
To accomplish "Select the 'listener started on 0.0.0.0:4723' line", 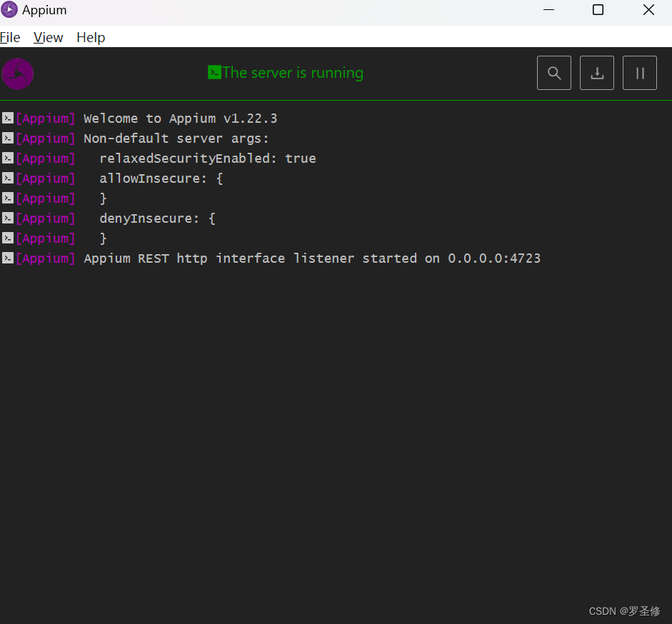I will tap(312, 258).
